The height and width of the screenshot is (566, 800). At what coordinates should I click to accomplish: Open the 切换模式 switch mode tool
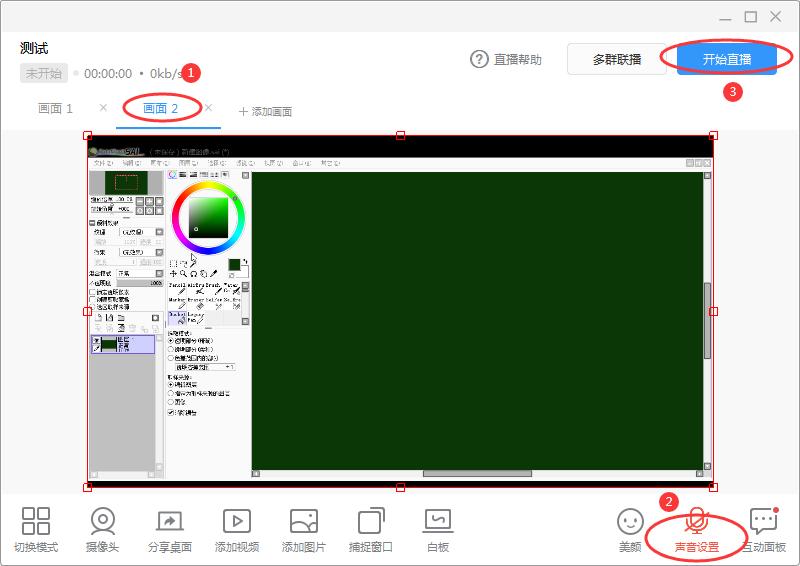[36, 529]
